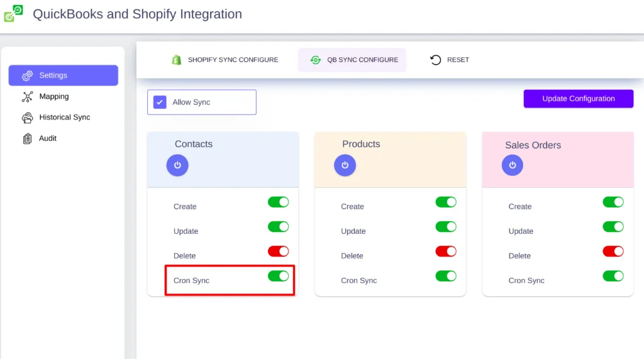Click the Allow Sync label

[x=191, y=102]
